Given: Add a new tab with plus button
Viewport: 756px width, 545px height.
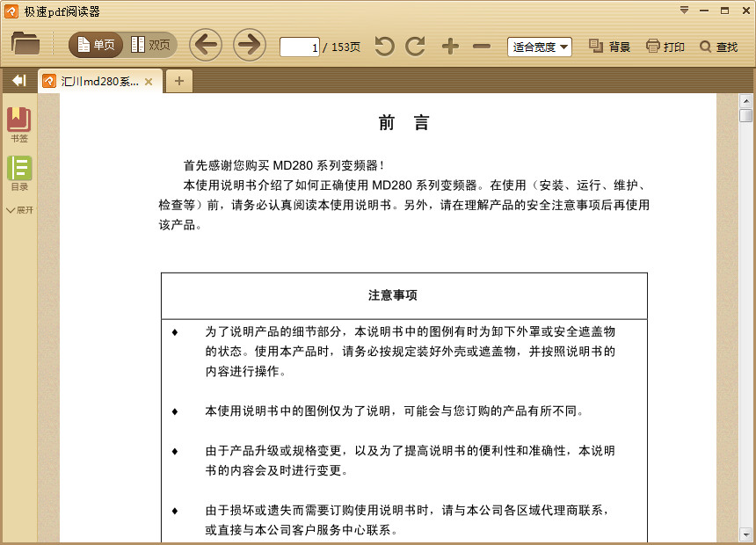Looking at the screenshot, I should click(179, 81).
